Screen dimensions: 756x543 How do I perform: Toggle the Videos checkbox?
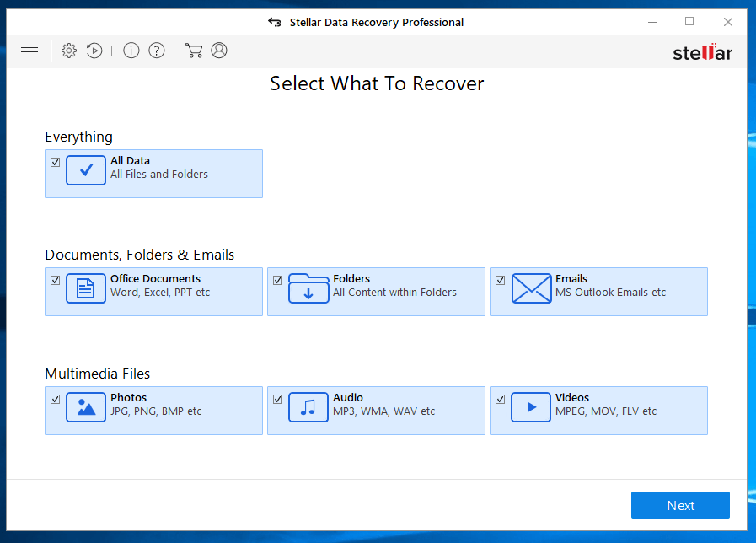tap(501, 399)
